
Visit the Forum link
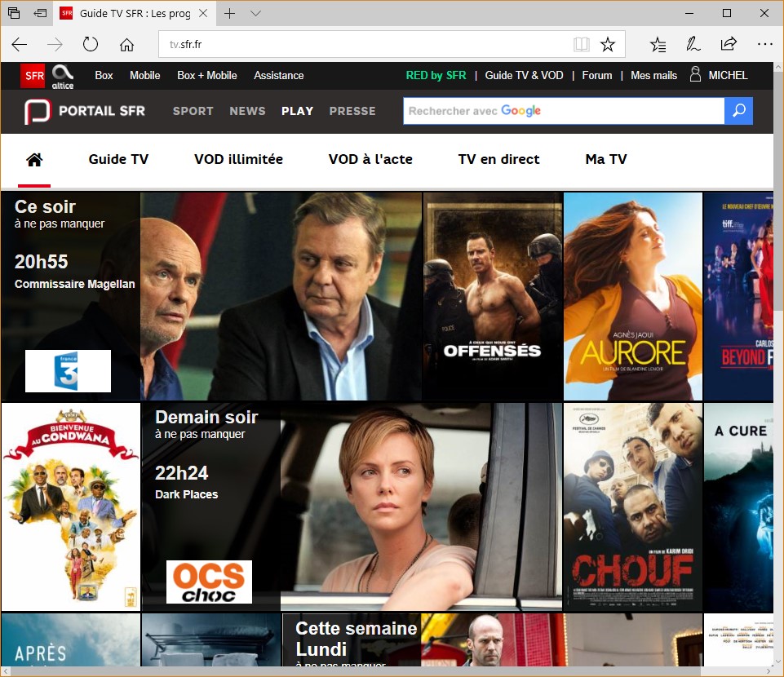coord(597,76)
